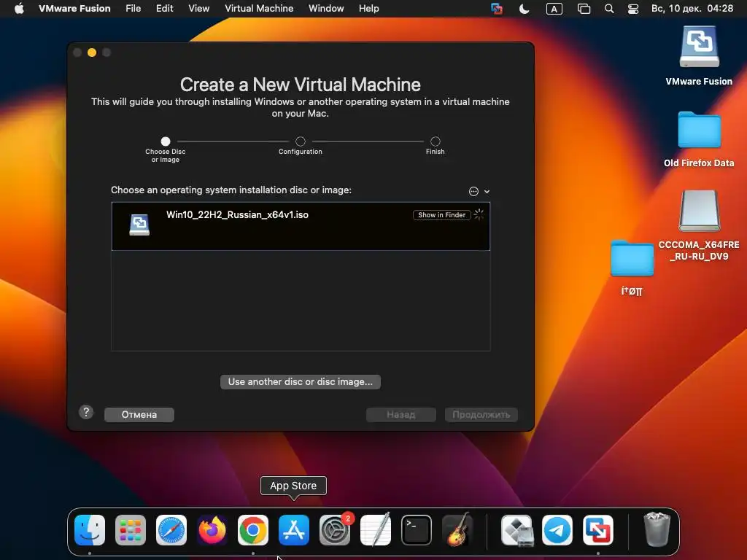747x560 pixels.
Task: Open TextEdit from the Dock
Action: click(376, 529)
